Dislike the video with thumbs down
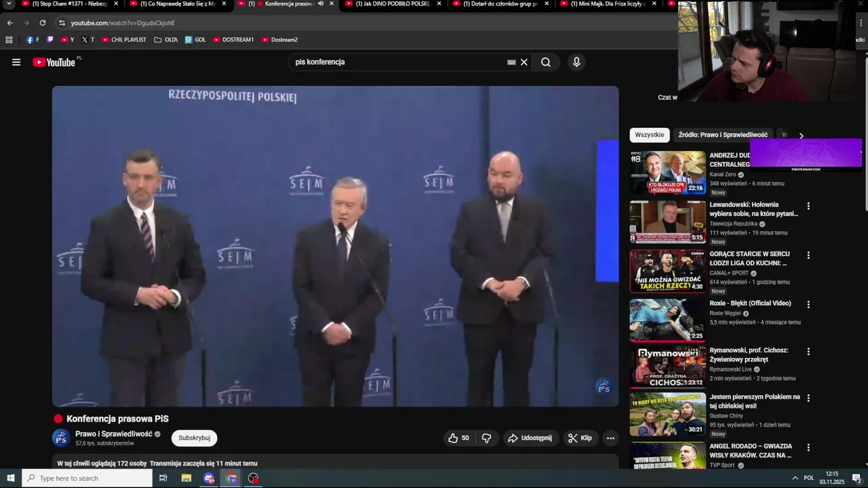This screenshot has height=488, width=868. (486, 438)
